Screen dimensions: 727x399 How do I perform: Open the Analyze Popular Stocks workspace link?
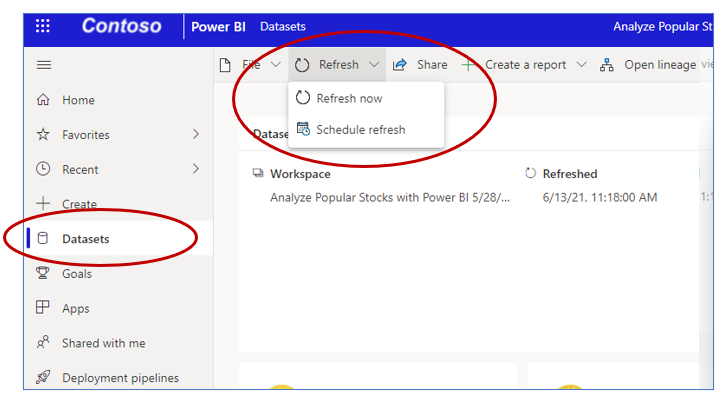(x=390, y=197)
